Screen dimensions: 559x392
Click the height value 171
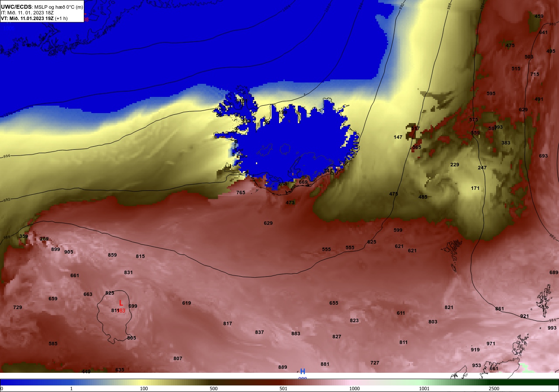pos(475,188)
